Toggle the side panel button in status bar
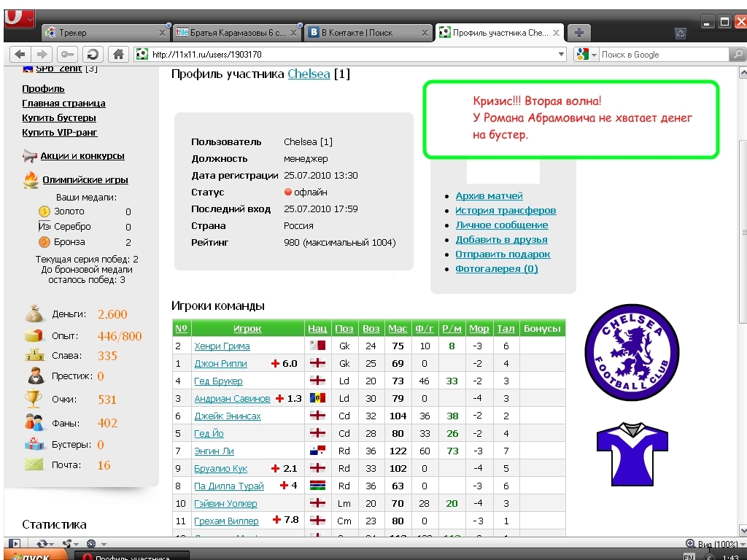Screen dimensions: 747x560 14,543
